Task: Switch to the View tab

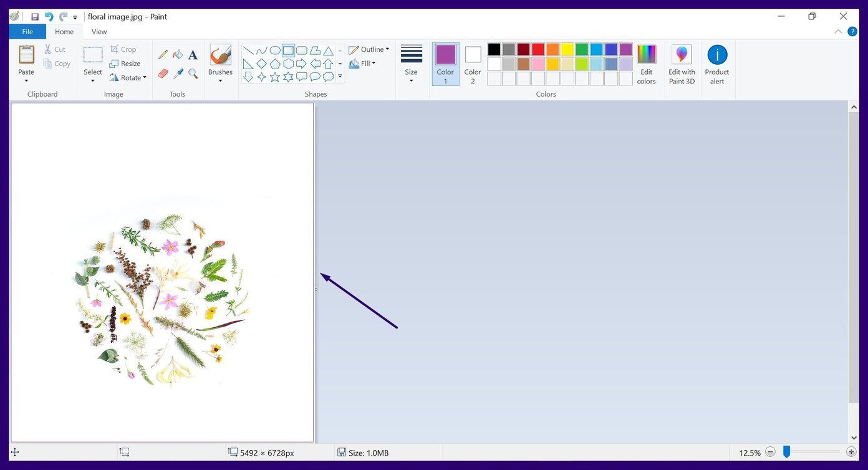Action: pyautogui.click(x=99, y=31)
